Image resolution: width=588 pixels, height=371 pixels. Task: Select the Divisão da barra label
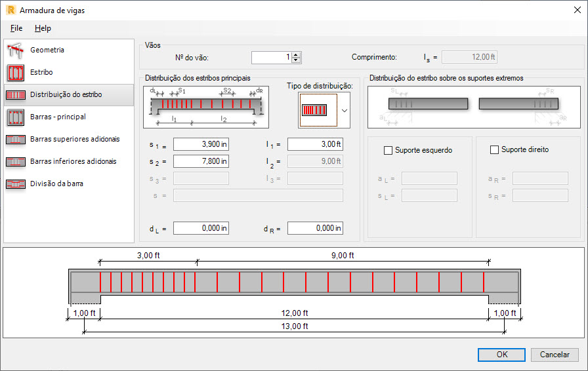[56, 184]
